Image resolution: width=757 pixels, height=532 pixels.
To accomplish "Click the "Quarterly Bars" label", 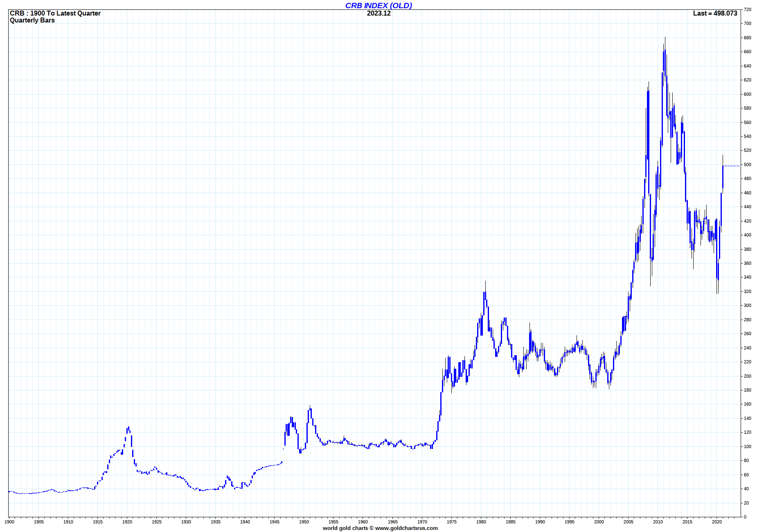I will click(32, 20).
